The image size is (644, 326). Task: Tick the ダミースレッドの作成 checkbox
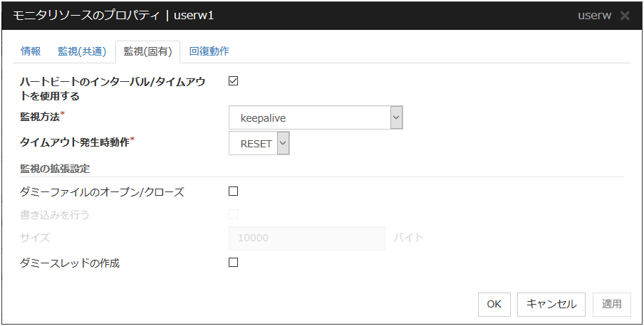[233, 262]
